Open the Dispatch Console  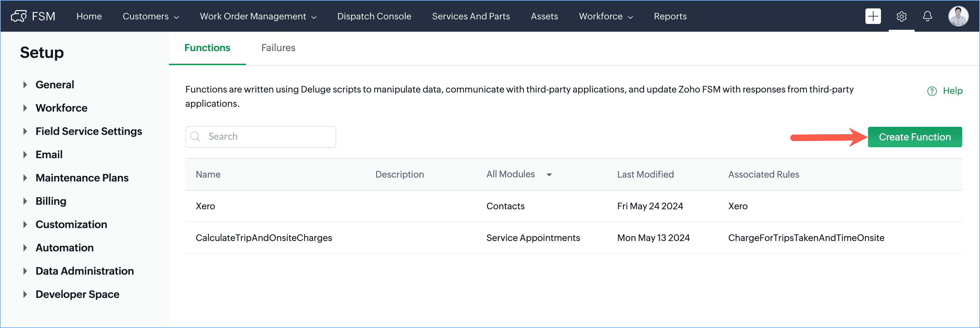coord(374,16)
